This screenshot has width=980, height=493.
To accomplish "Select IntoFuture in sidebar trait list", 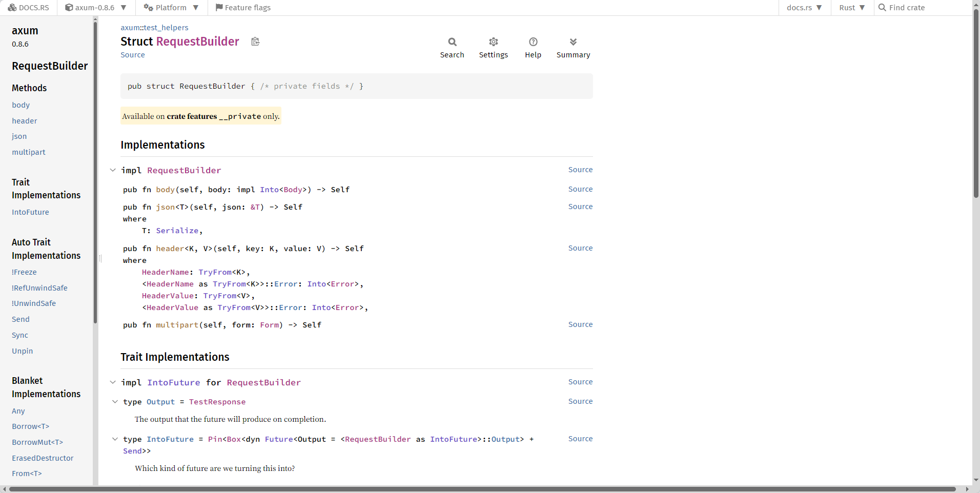I will [31, 212].
